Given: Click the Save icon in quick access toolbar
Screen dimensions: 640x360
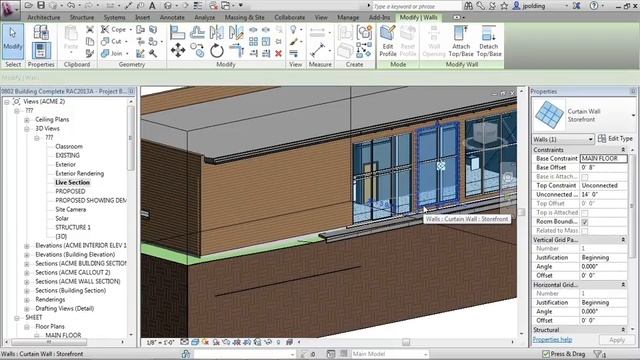Looking at the screenshot, I should pos(41,5).
